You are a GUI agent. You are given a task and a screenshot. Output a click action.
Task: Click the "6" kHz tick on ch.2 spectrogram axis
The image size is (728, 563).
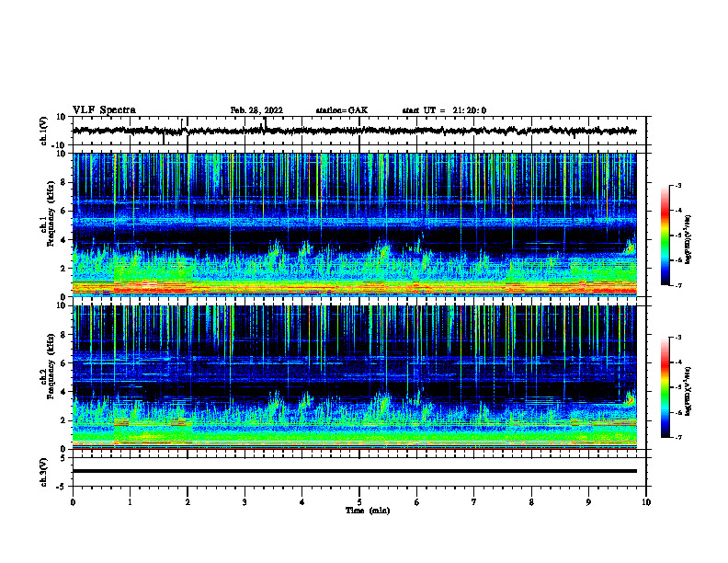(x=64, y=363)
